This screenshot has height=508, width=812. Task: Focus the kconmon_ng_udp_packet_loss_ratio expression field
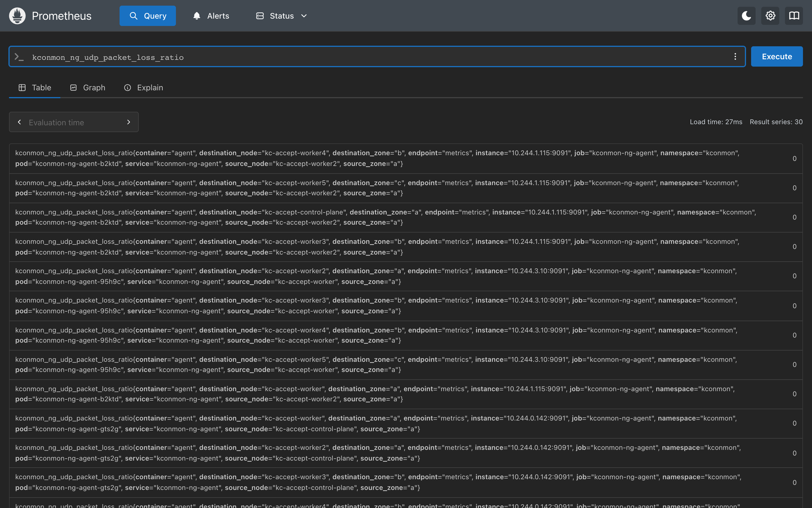[x=377, y=56]
